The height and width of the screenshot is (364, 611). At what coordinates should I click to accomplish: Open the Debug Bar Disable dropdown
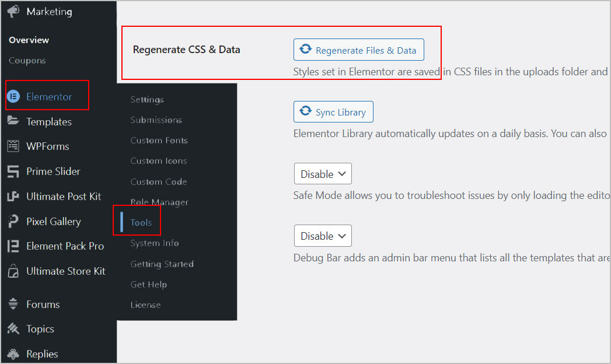323,236
